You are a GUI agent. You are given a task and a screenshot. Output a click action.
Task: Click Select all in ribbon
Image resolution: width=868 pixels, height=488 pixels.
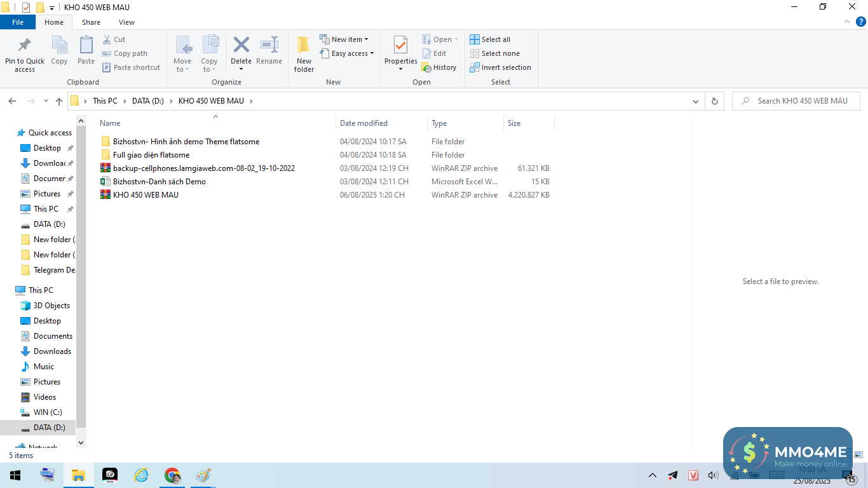click(x=490, y=39)
